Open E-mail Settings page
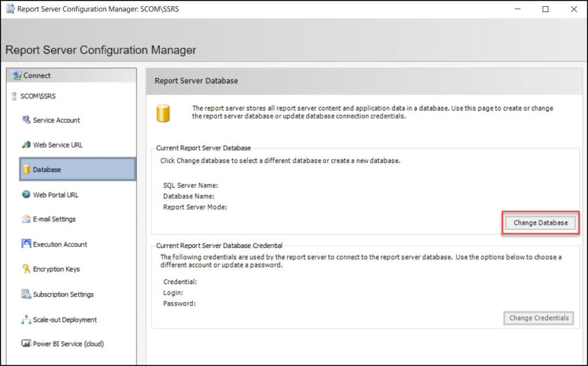This screenshot has width=588, height=366. click(x=54, y=219)
